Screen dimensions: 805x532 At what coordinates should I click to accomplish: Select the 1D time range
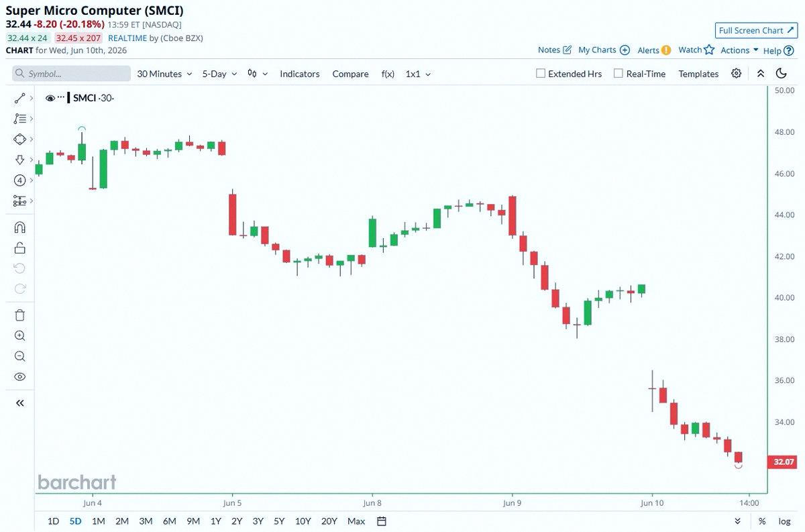click(53, 521)
